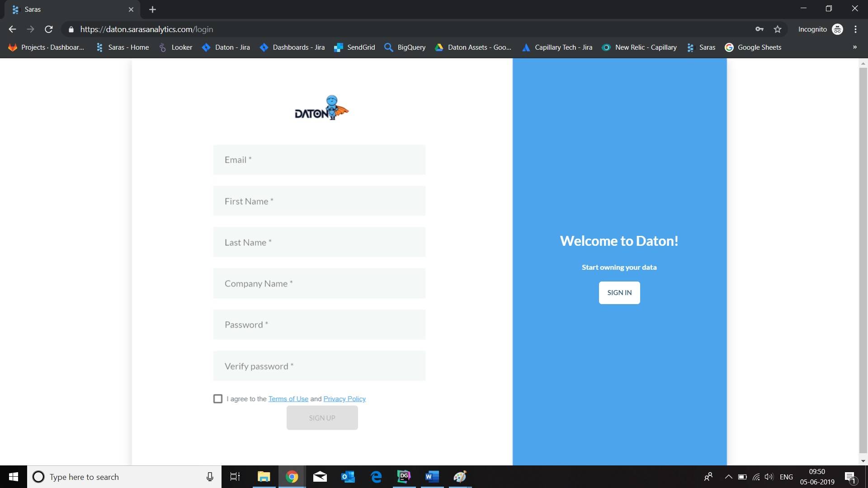Click the Email input field
Viewport: 868px width, 488px height.
point(319,160)
